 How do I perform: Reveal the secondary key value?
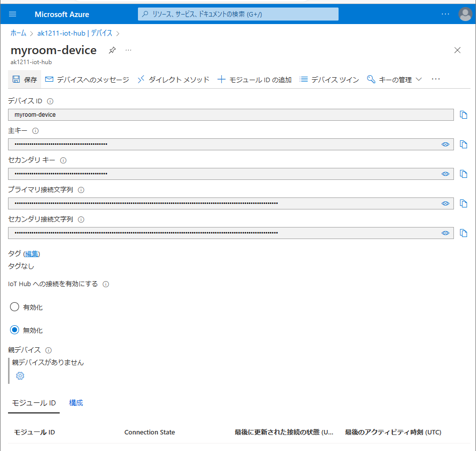click(x=445, y=174)
